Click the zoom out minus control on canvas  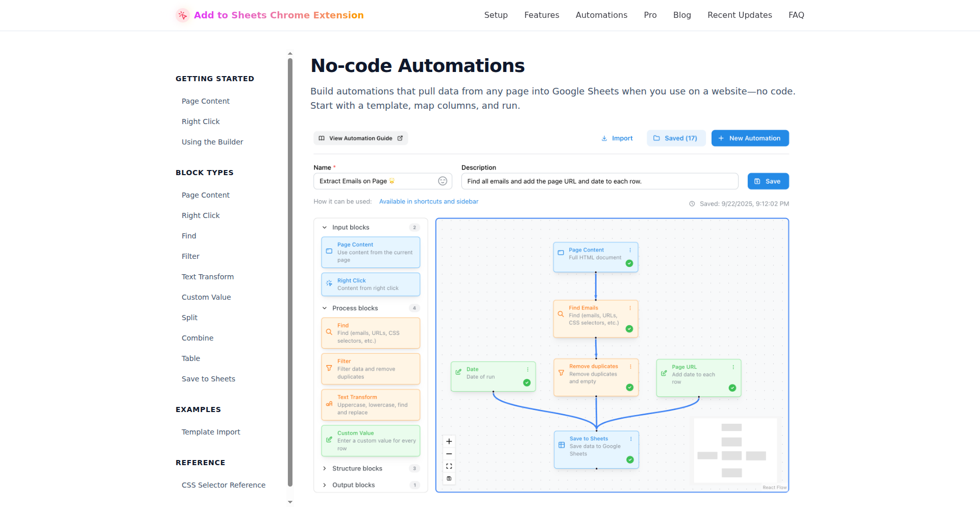(x=449, y=454)
